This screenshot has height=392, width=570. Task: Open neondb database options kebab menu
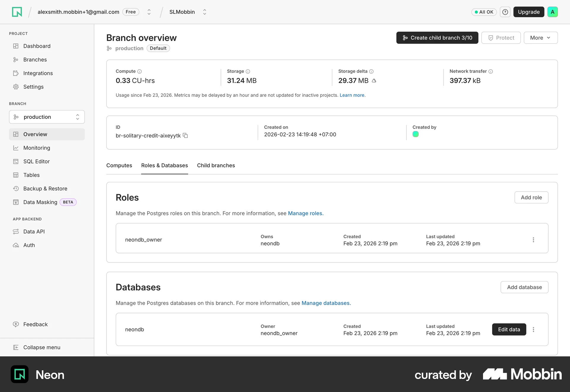click(533, 329)
